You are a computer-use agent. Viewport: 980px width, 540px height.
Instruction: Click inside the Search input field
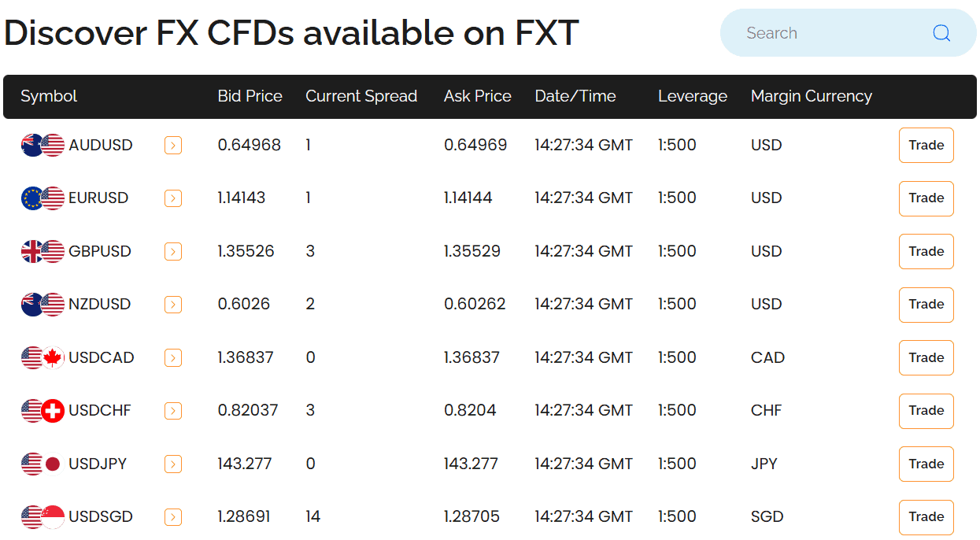819,33
